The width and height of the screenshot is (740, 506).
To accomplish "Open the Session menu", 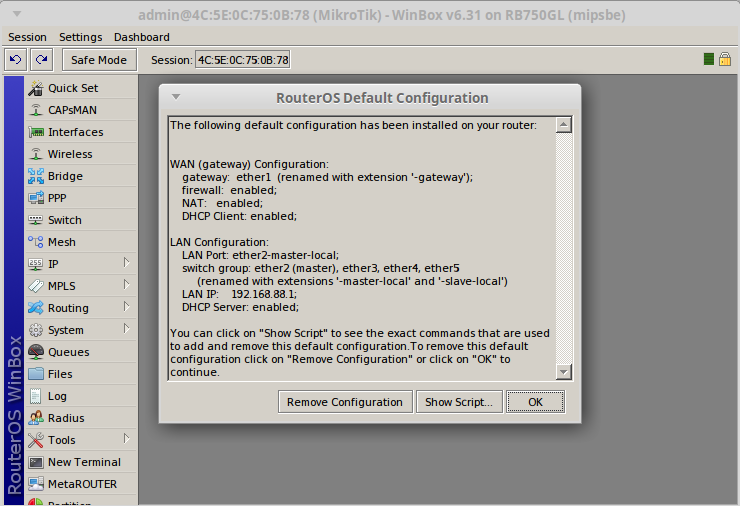I will (27, 37).
